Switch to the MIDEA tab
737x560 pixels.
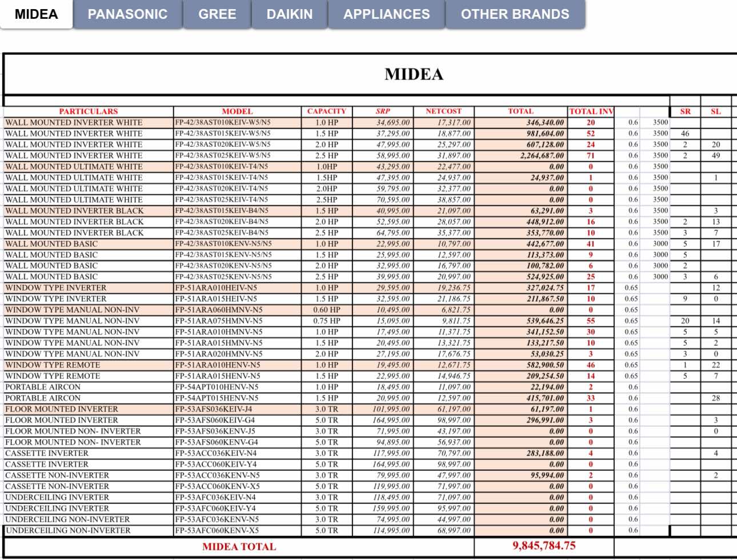37,14
